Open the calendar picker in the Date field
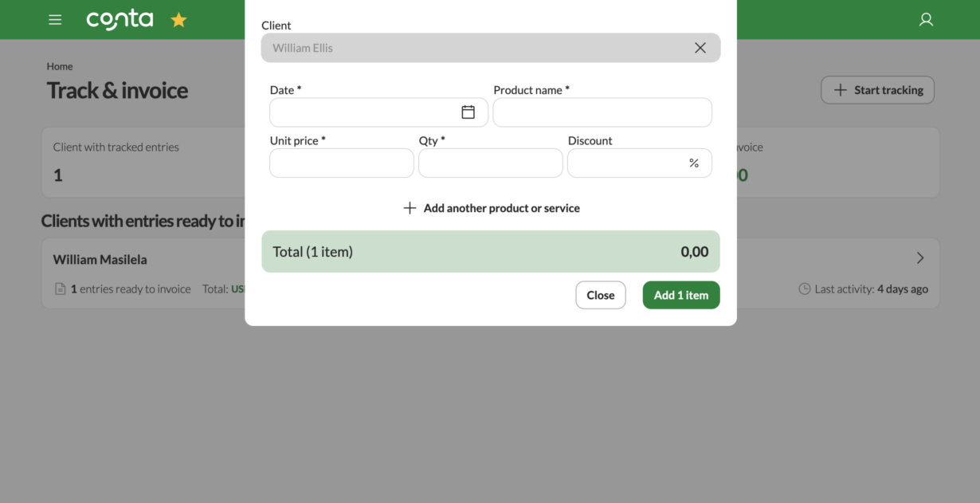The width and height of the screenshot is (980, 503). (468, 112)
